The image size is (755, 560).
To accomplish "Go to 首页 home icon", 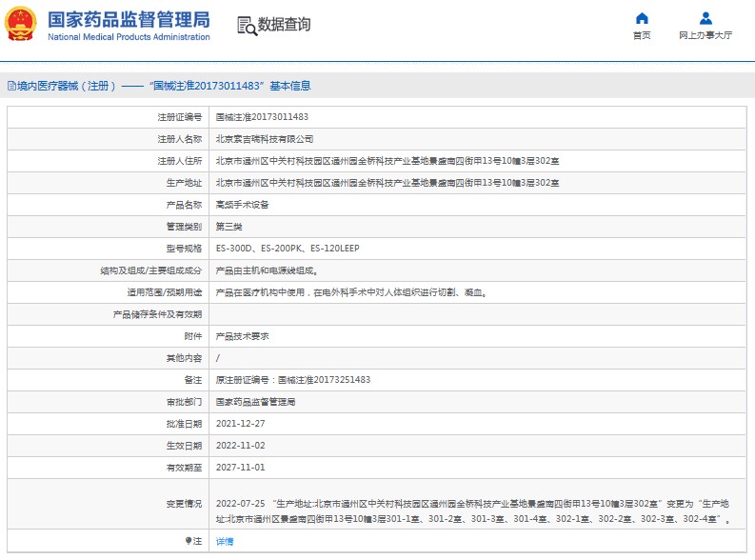I will (642, 18).
